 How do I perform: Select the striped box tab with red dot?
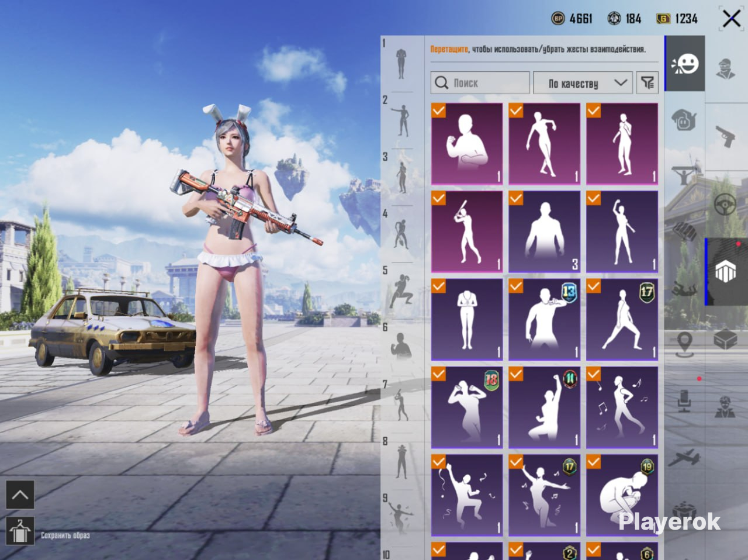[726, 271]
